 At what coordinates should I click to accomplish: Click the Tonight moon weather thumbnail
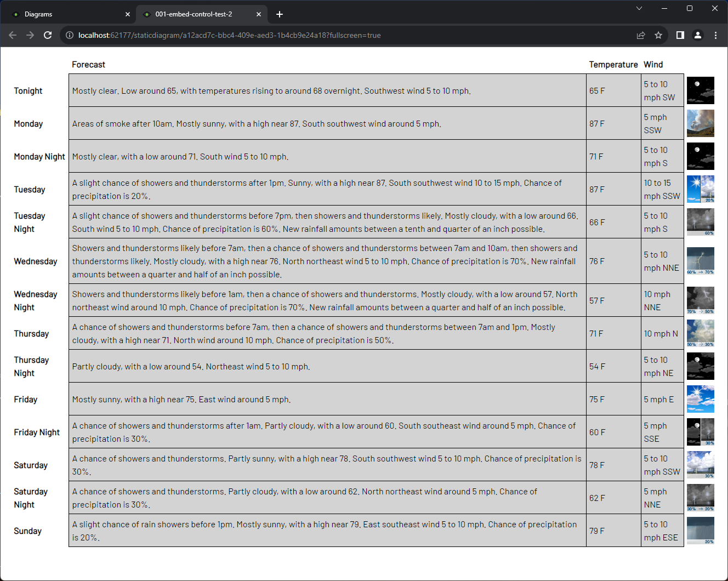point(700,90)
